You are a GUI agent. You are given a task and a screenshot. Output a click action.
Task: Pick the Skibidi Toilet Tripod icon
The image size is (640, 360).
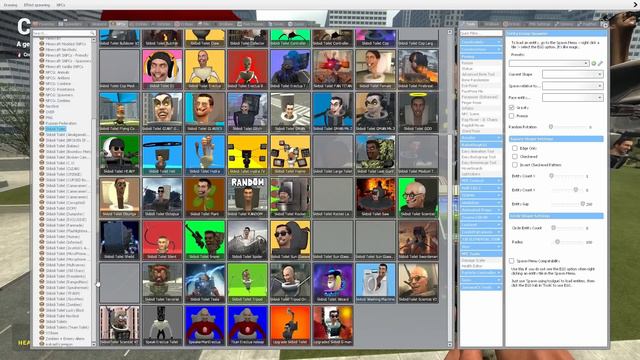click(247, 283)
